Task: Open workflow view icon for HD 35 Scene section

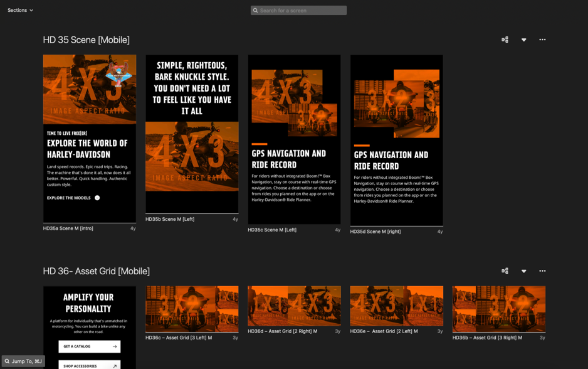Action: 505,40
